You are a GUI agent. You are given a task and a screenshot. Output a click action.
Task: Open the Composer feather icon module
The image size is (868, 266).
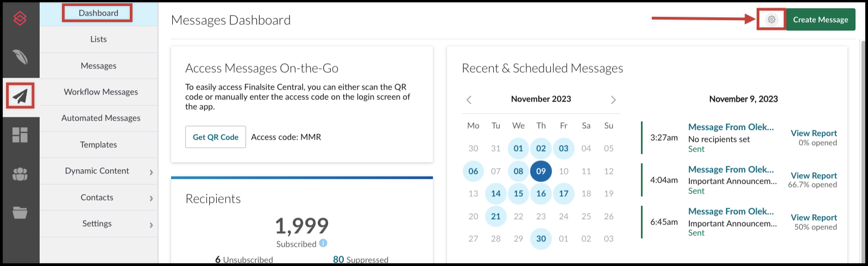coord(20,57)
